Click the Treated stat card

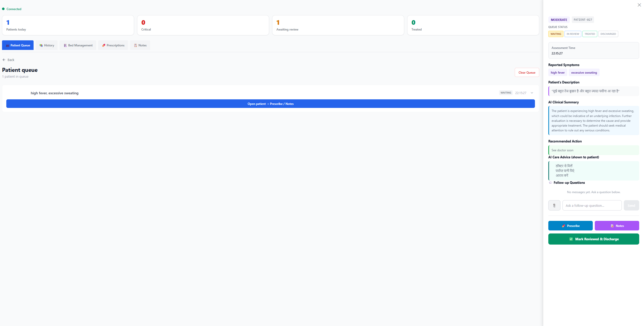tap(473, 25)
